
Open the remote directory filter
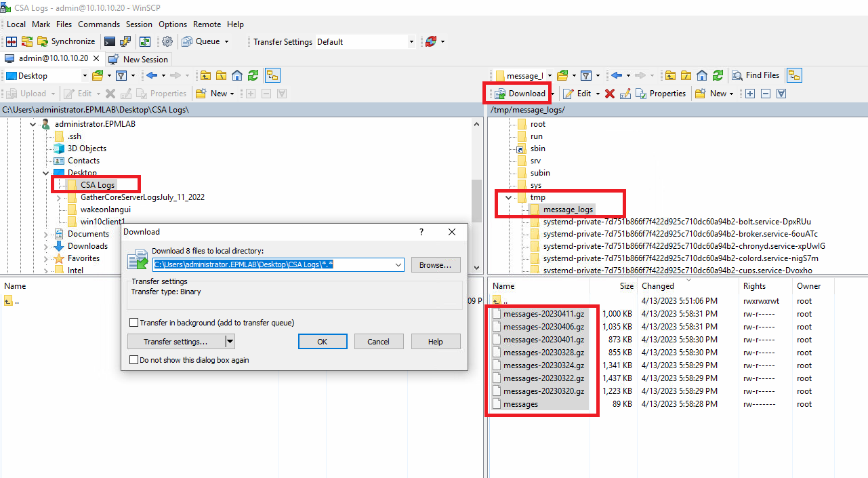(587, 75)
